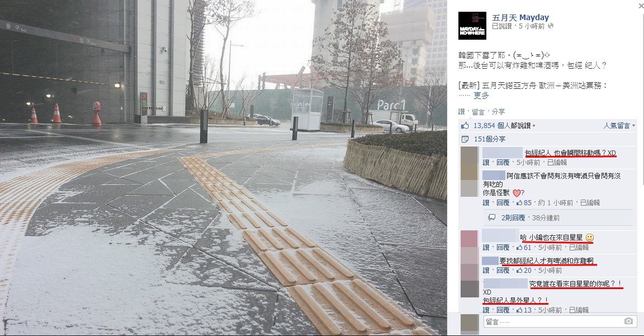Attach a photo with the camera icon
Screen dimensions: 644x336
tap(628, 321)
